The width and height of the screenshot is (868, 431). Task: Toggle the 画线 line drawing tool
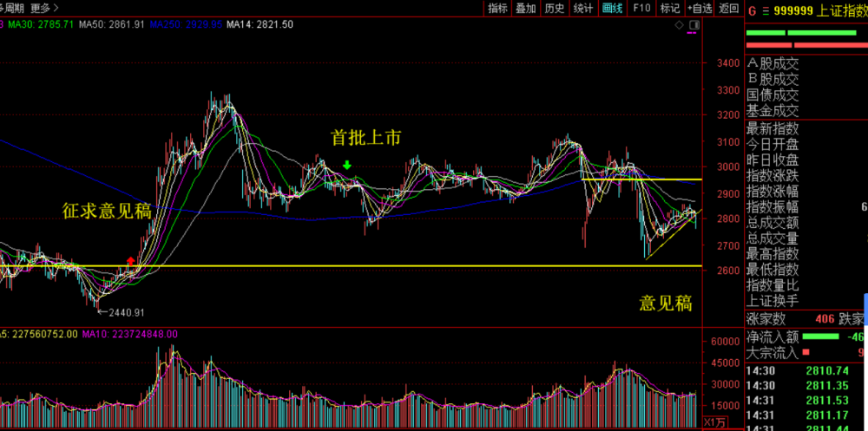(x=612, y=8)
